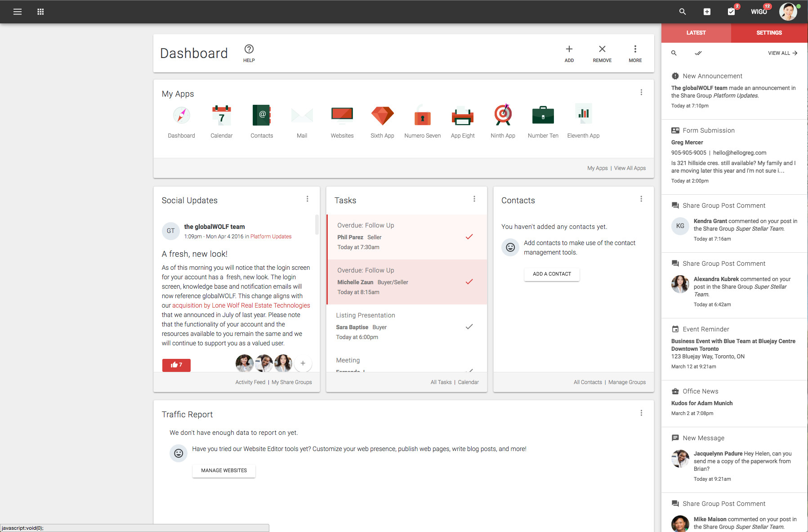The width and height of the screenshot is (808, 532).
Task: Open the Activity Feed link
Action: 250,382
